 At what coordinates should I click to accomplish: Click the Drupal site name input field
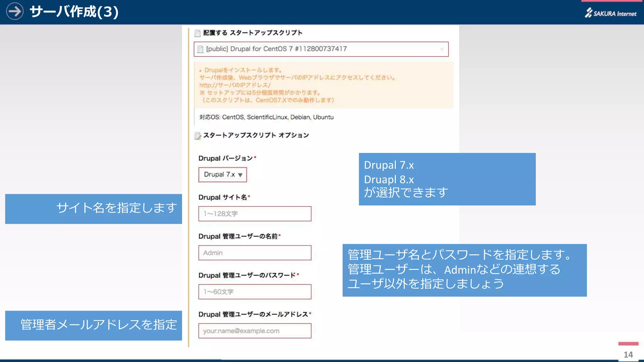point(255,214)
